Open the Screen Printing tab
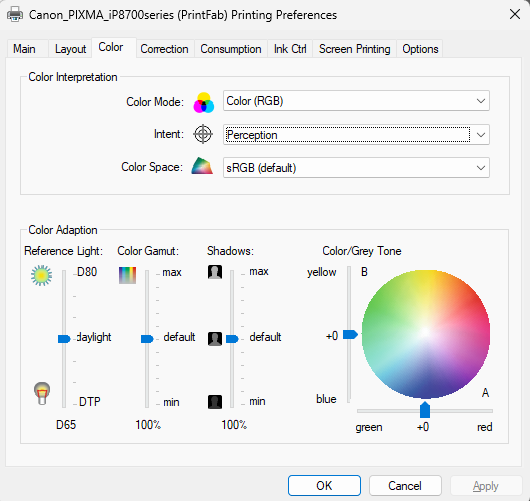This screenshot has width=530, height=501. [x=355, y=49]
